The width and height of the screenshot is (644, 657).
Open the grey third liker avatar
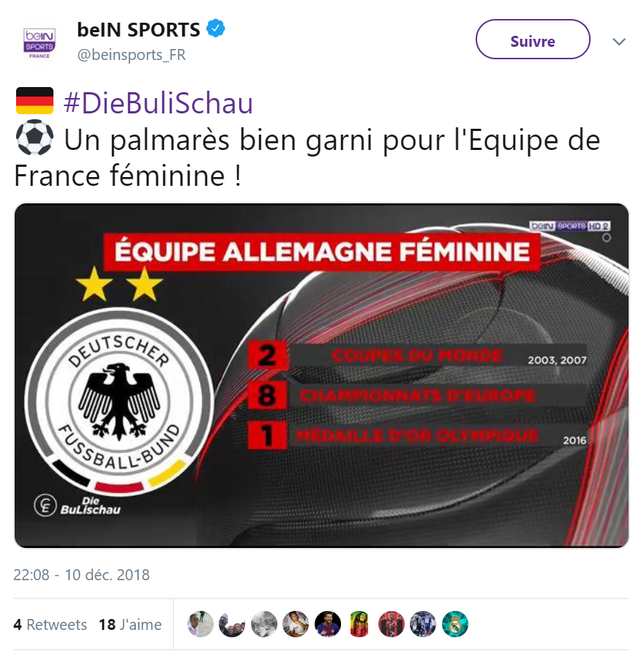[x=264, y=624]
